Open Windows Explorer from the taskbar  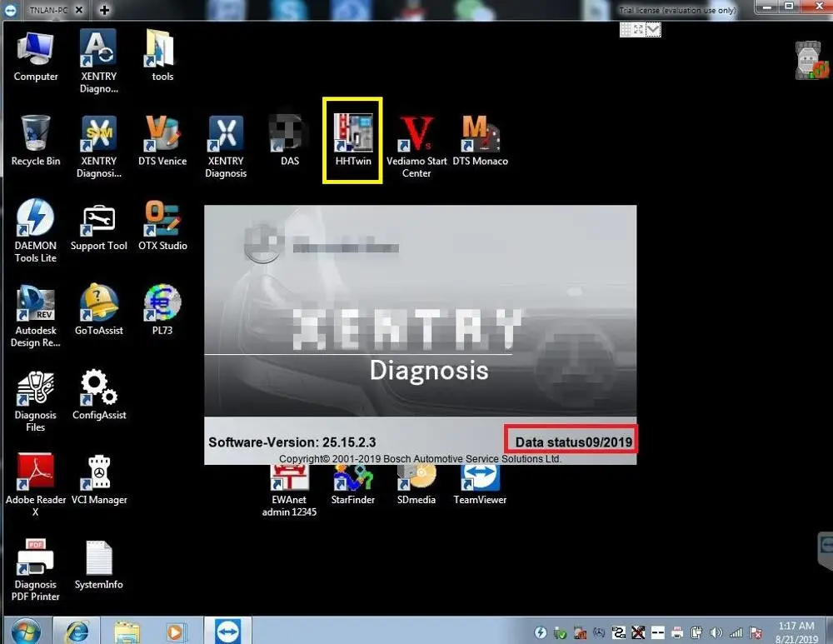(127, 632)
